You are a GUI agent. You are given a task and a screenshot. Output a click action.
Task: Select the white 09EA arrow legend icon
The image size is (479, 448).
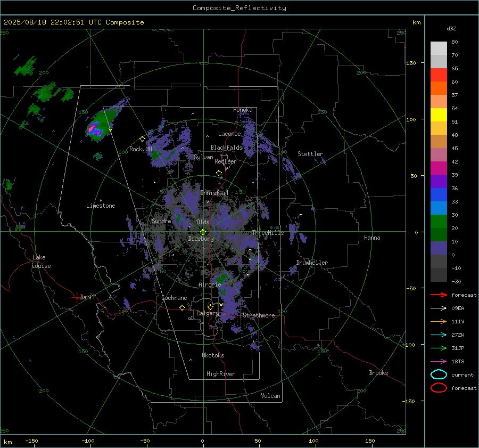(439, 308)
